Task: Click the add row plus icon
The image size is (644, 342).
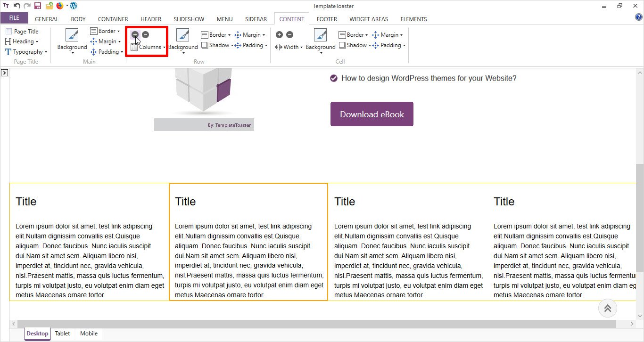Action: pyautogui.click(x=135, y=34)
